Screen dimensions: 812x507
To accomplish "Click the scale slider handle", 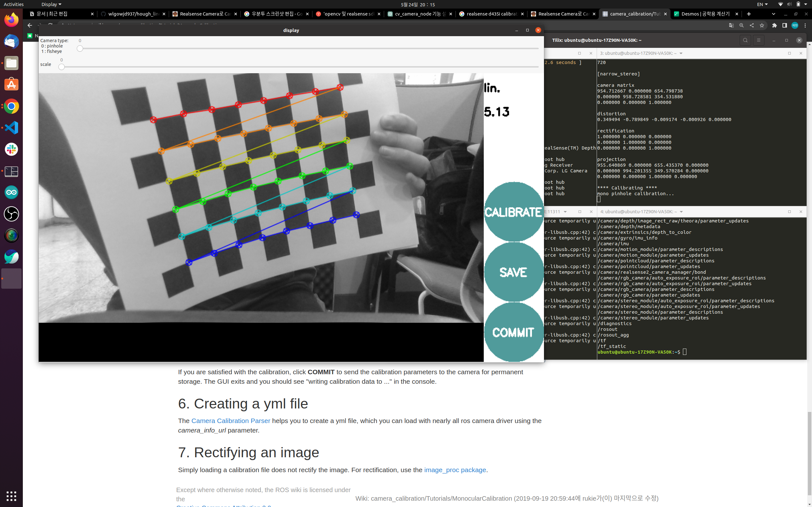I will [62, 67].
